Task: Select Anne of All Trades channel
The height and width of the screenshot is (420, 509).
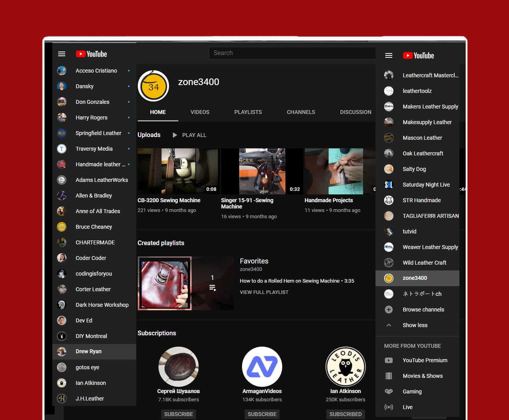Action: pyautogui.click(x=94, y=211)
